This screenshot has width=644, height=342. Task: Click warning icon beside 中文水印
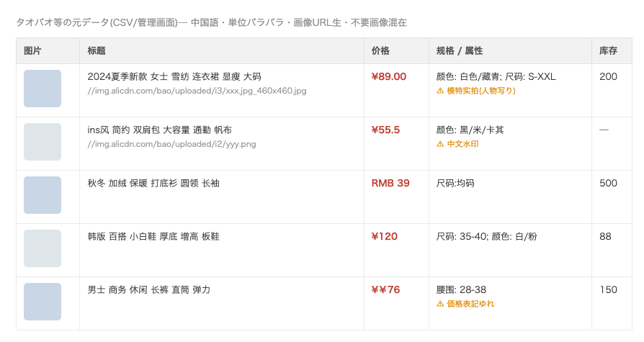(x=440, y=144)
